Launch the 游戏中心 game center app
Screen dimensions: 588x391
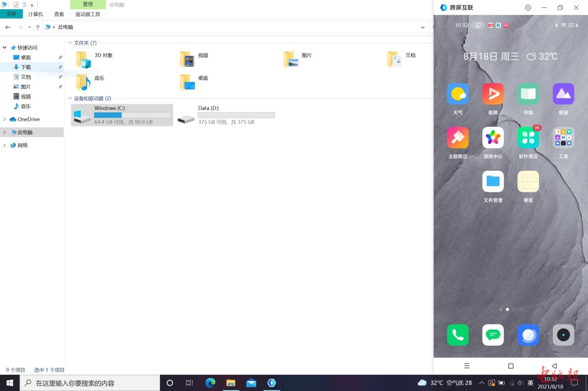[493, 138]
